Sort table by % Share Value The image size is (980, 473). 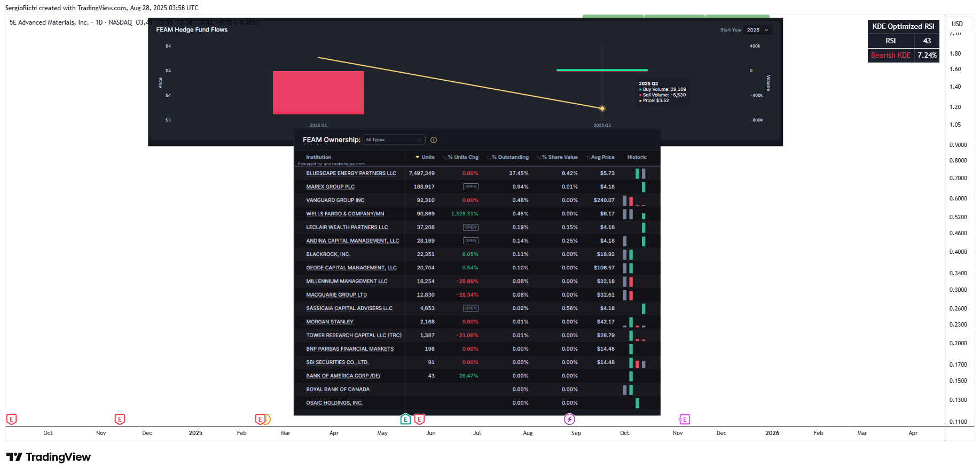tap(558, 157)
